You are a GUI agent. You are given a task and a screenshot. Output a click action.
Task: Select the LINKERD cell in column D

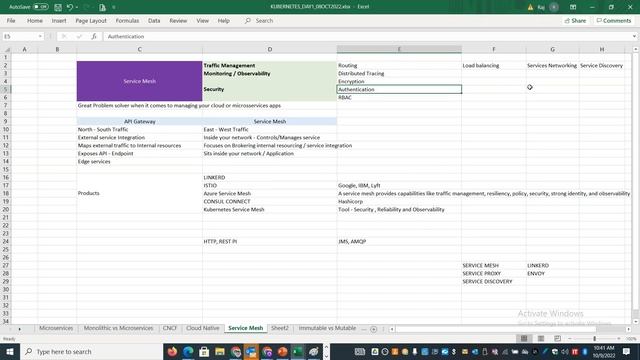click(269, 177)
